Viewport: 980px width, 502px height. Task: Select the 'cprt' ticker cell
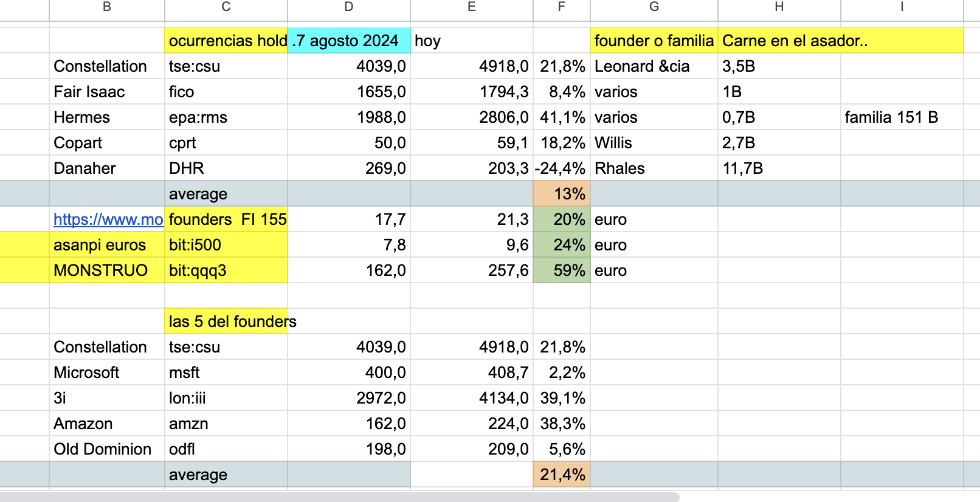pos(226,143)
